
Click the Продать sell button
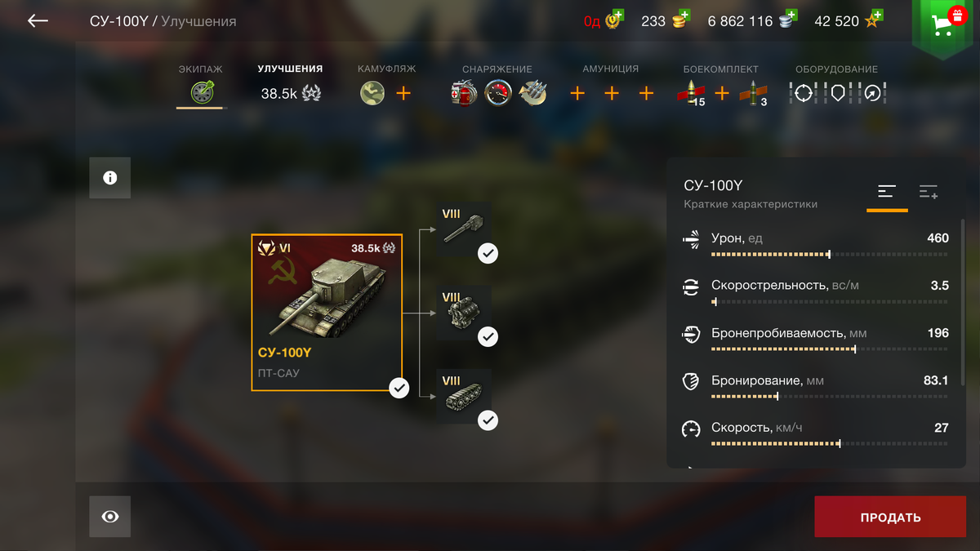point(890,517)
